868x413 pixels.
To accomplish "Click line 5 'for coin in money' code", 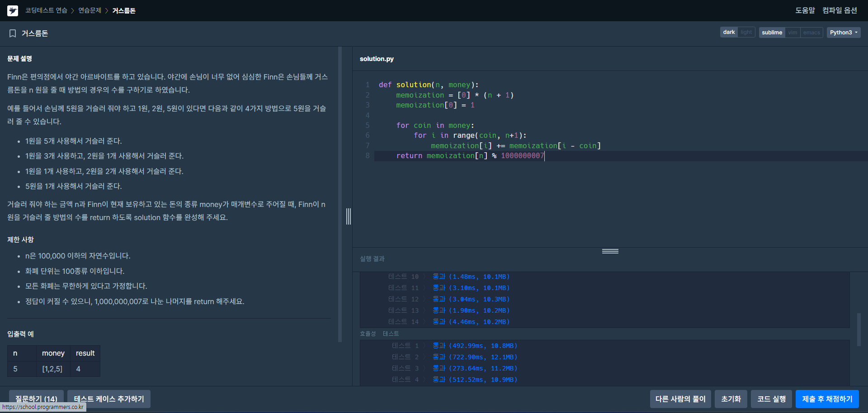I will (x=435, y=126).
